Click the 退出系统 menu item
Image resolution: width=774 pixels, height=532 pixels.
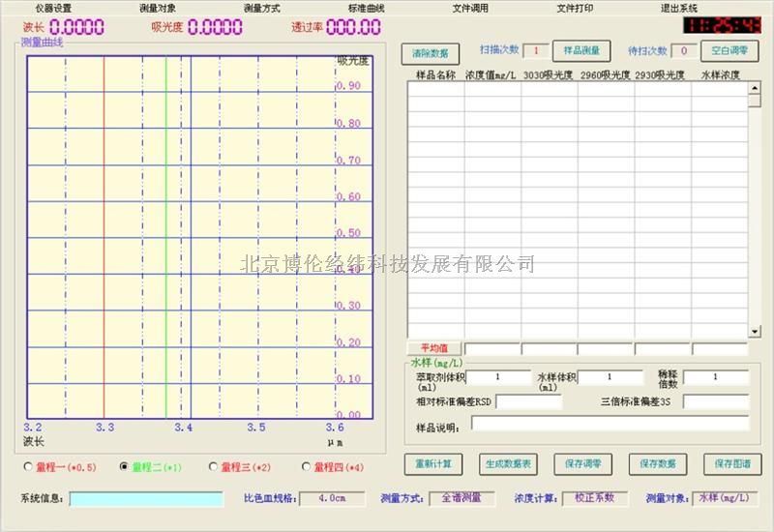[679, 9]
